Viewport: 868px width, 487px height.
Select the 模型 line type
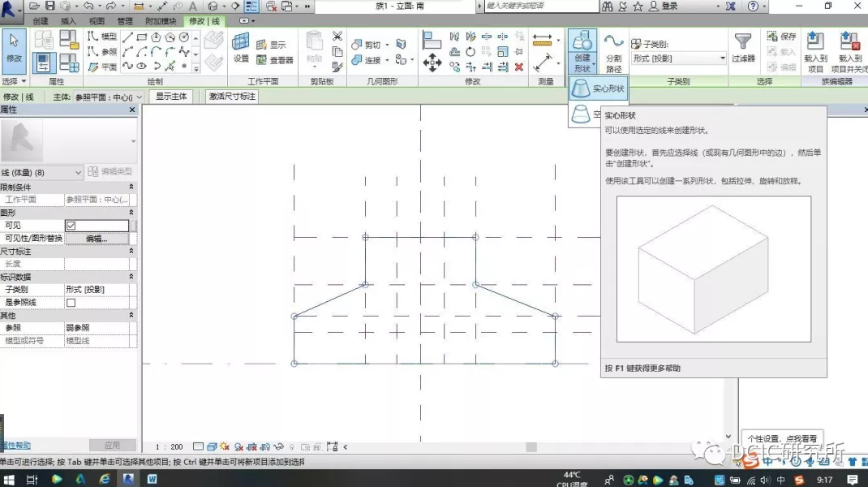point(102,37)
